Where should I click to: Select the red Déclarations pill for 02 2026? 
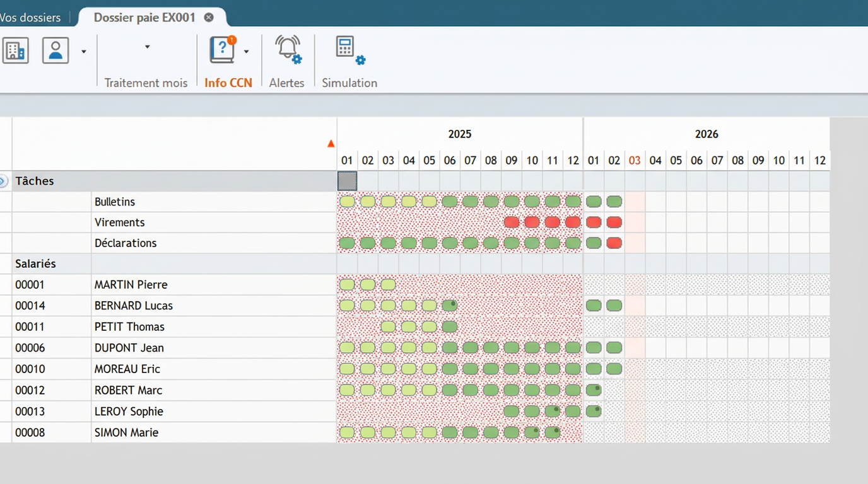click(614, 243)
